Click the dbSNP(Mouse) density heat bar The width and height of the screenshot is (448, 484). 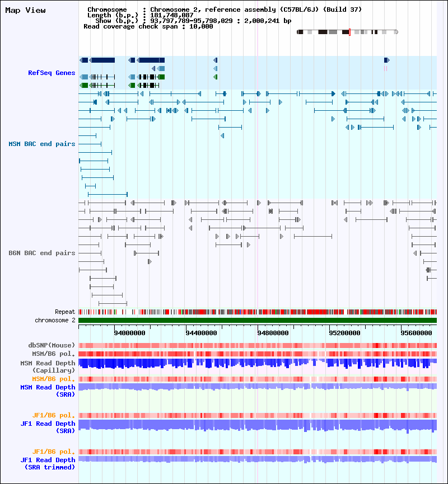coord(258,345)
